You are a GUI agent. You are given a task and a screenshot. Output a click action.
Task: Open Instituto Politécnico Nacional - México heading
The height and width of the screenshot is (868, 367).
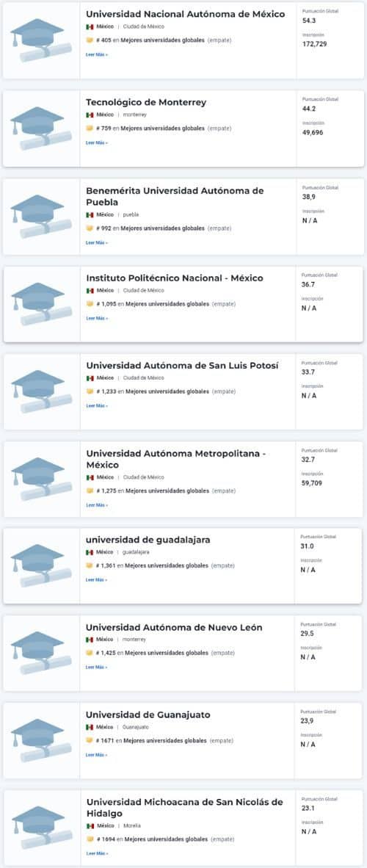click(175, 278)
